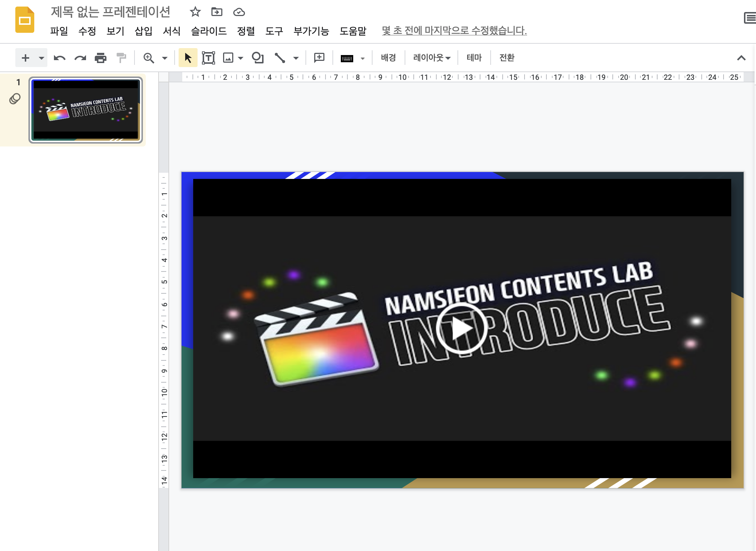The height and width of the screenshot is (551, 756).
Task: Open the line tool dropdown arrow
Action: (x=296, y=58)
